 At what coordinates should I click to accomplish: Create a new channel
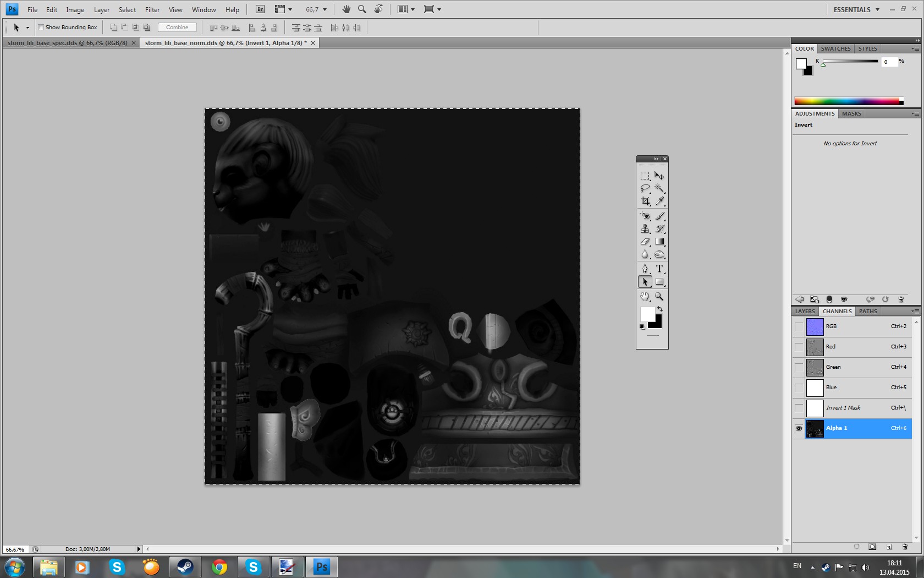[889, 547]
